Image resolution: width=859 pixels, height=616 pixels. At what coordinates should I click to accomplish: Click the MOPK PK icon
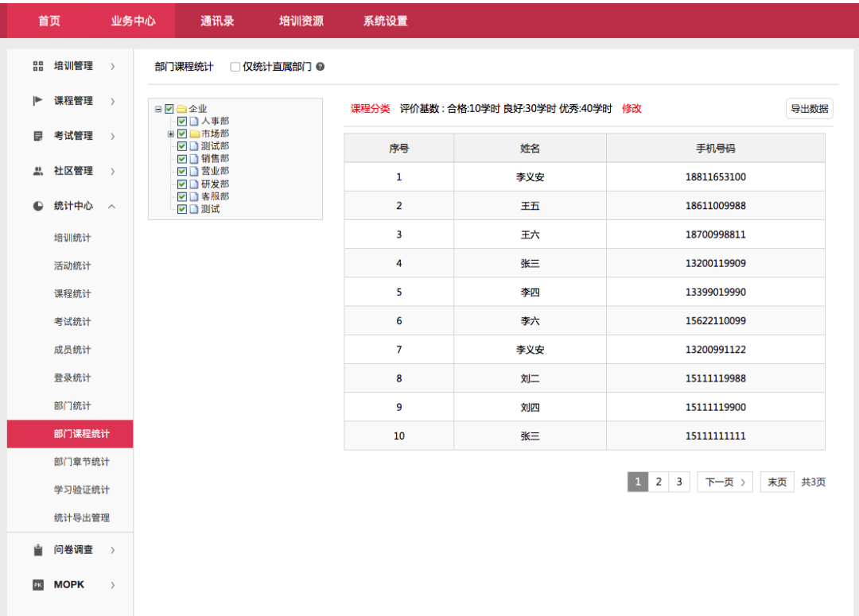click(37, 584)
